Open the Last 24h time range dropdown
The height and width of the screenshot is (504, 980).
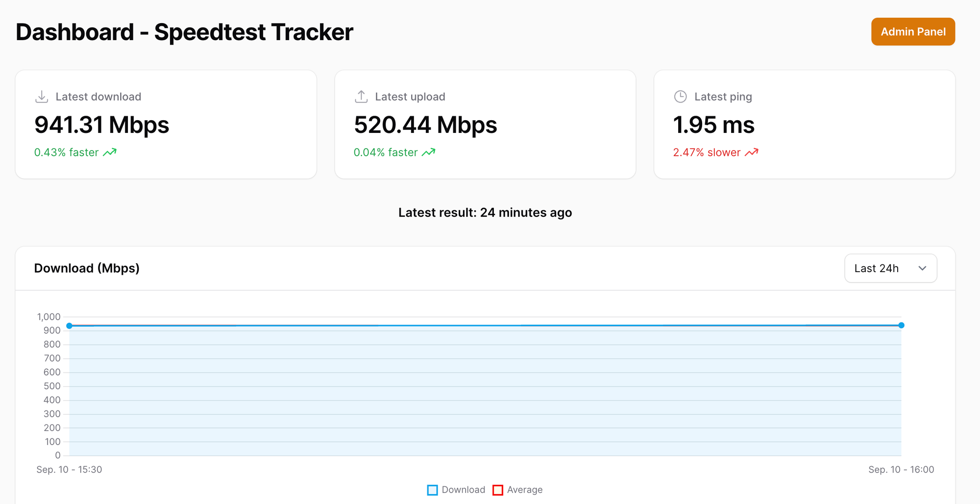[x=891, y=268]
